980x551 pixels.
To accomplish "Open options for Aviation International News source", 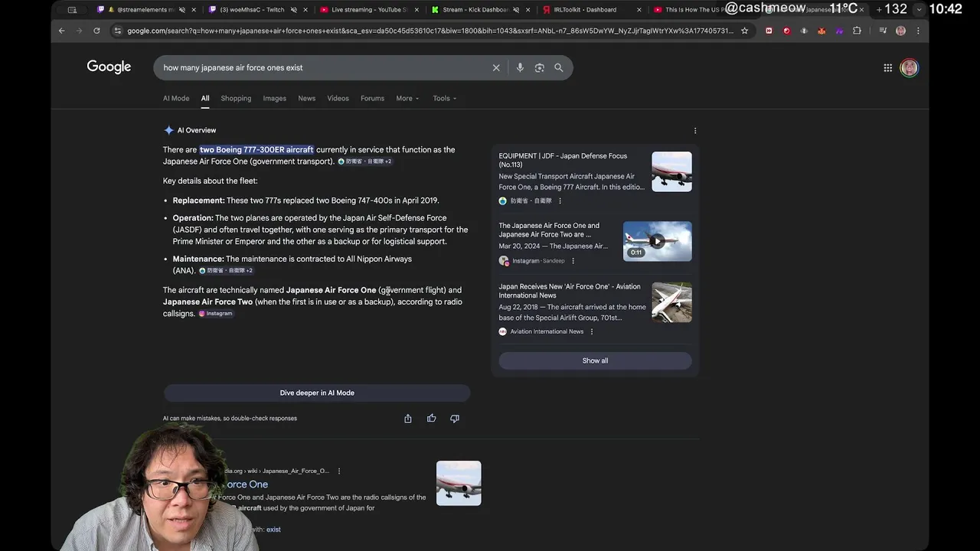I will pyautogui.click(x=592, y=331).
